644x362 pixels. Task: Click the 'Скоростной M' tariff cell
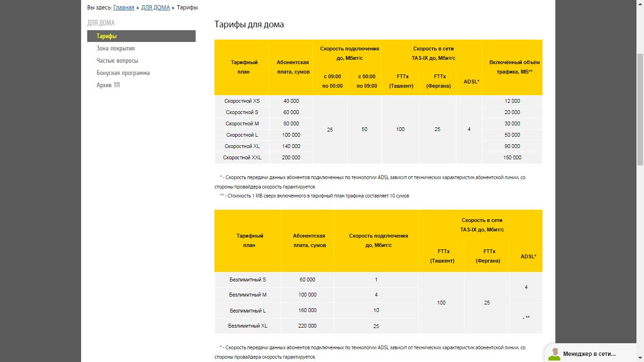pyautogui.click(x=242, y=123)
